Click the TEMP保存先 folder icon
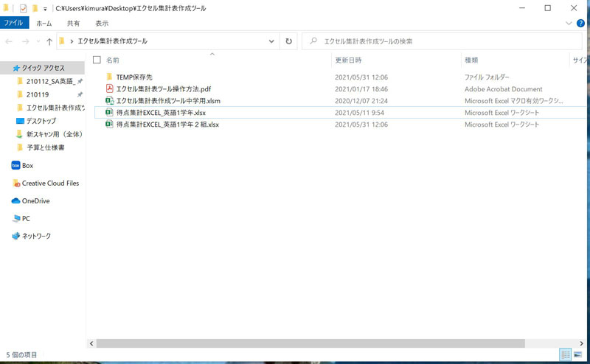 (x=108, y=77)
